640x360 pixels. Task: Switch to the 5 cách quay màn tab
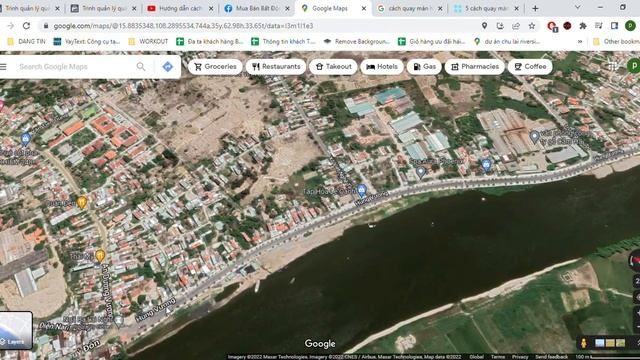tap(487, 8)
